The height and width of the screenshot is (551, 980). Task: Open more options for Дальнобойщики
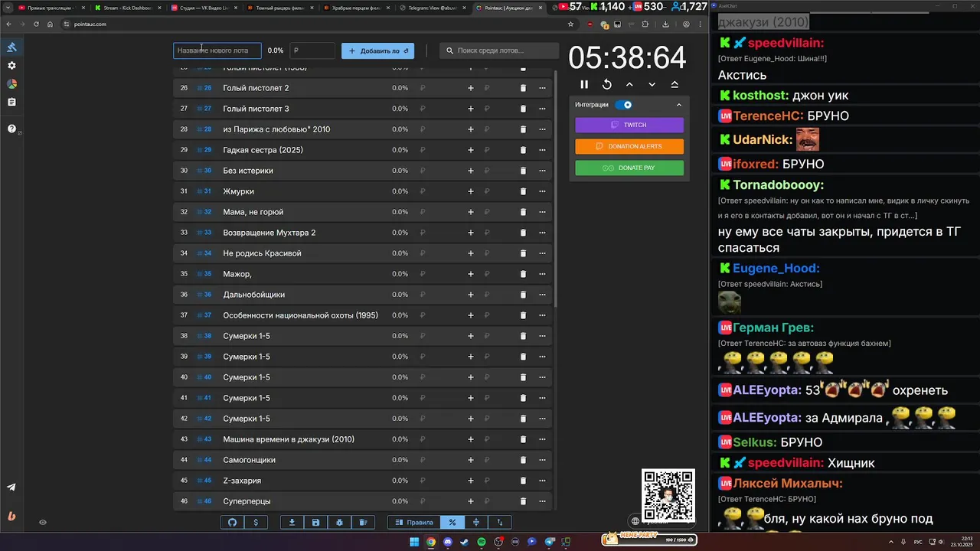(x=542, y=295)
